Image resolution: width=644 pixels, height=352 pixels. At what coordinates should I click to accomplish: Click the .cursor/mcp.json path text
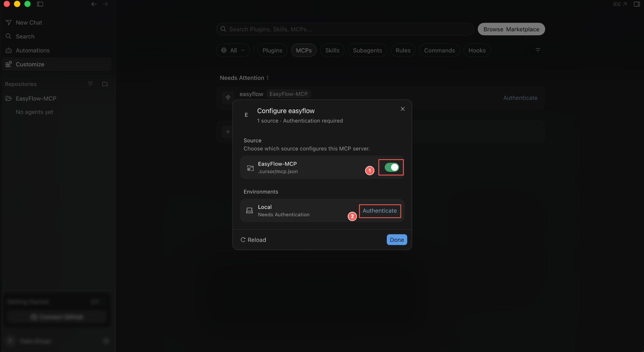278,172
